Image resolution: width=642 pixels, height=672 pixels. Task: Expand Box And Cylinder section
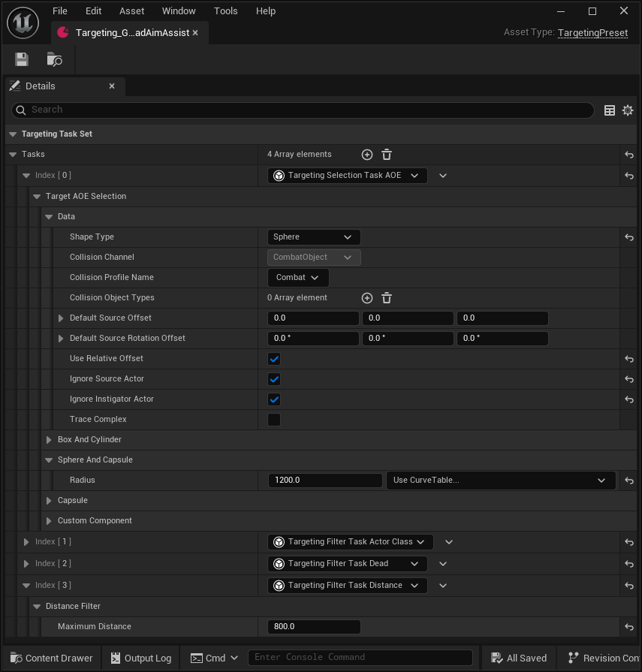[x=49, y=440]
